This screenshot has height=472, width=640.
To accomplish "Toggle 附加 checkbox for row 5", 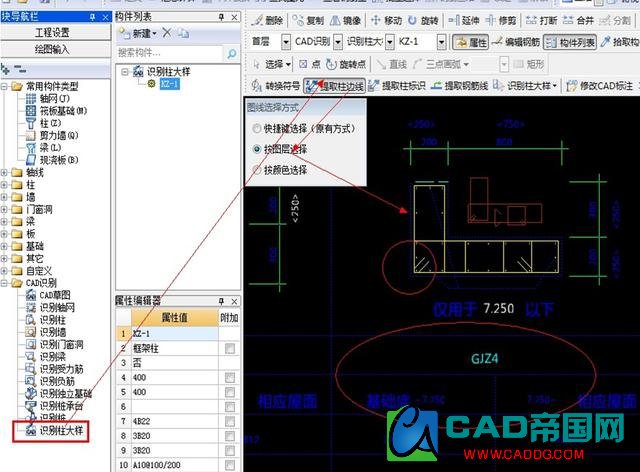I will (230, 392).
